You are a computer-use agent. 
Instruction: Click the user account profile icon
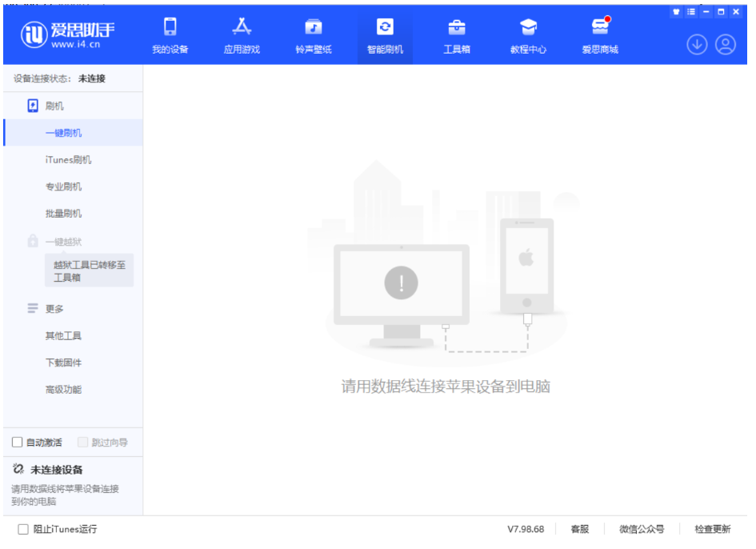click(726, 45)
